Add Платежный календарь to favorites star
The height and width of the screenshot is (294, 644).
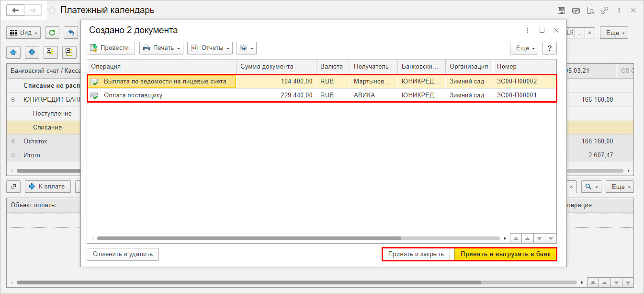point(51,10)
